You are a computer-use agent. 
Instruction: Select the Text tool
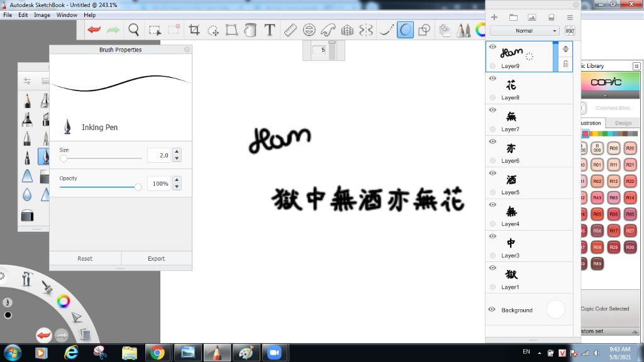269,30
